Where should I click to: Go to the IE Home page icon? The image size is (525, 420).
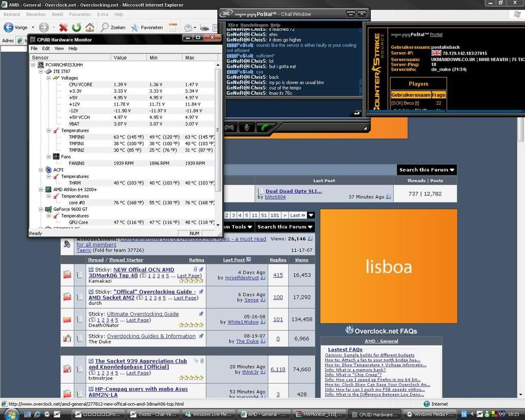point(89,27)
